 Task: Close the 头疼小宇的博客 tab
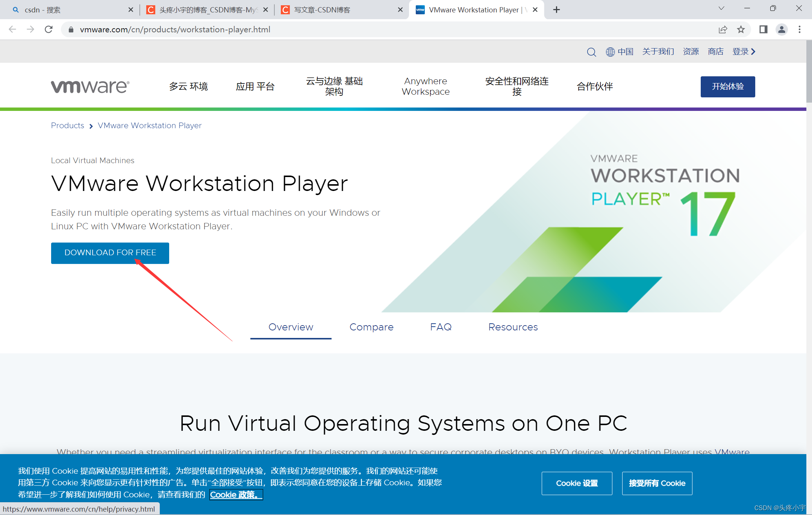pyautogui.click(x=265, y=10)
